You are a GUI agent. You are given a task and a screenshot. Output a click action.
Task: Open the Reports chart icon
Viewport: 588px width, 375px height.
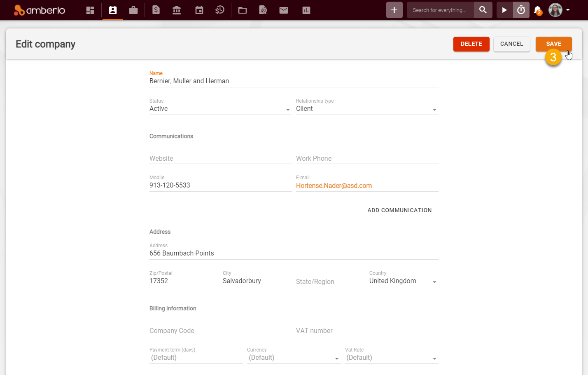point(306,10)
